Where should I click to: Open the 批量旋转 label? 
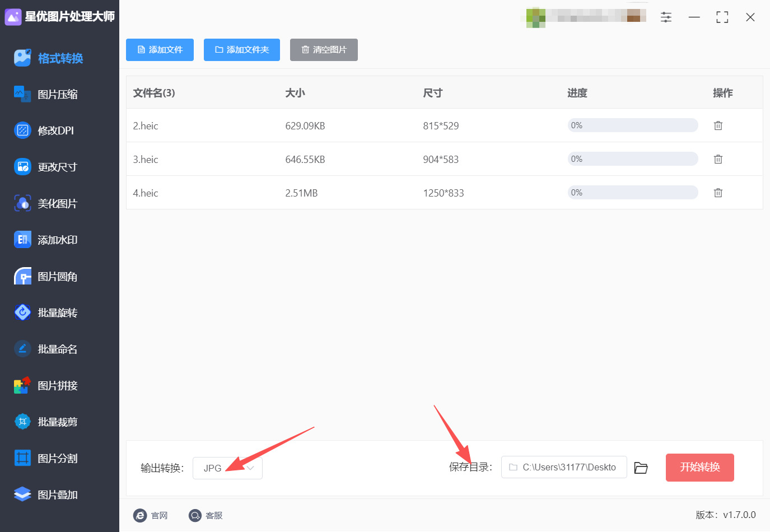click(x=58, y=312)
